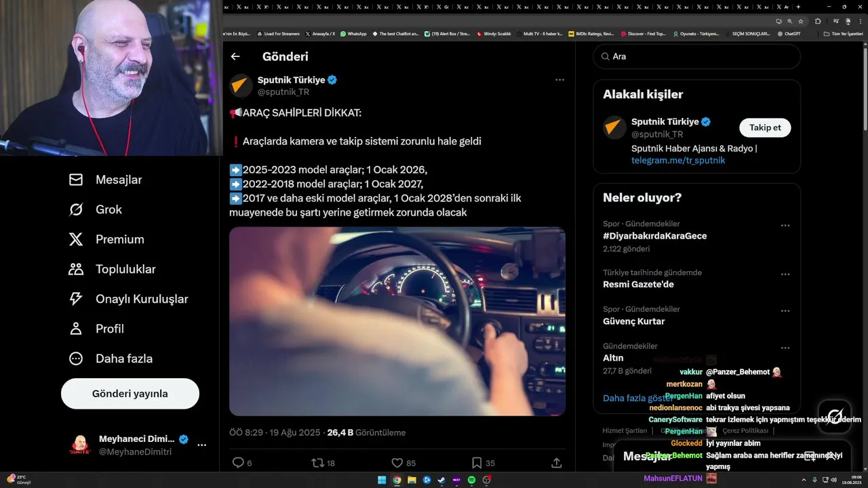Click the Sputnik Türkiye avatar on the post
868x488 pixels.
241,85
